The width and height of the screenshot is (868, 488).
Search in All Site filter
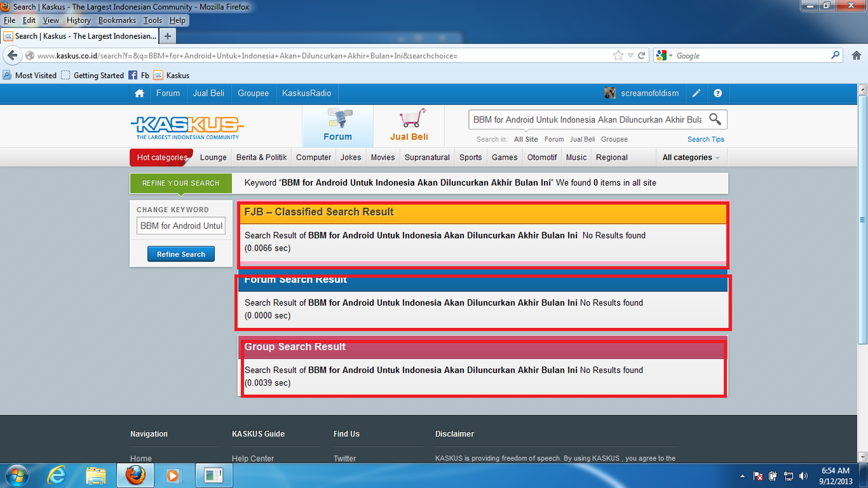pyautogui.click(x=526, y=139)
